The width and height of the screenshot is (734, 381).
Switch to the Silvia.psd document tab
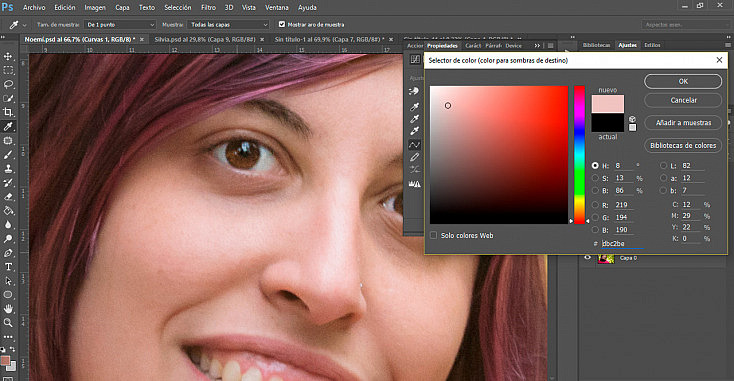click(206, 39)
